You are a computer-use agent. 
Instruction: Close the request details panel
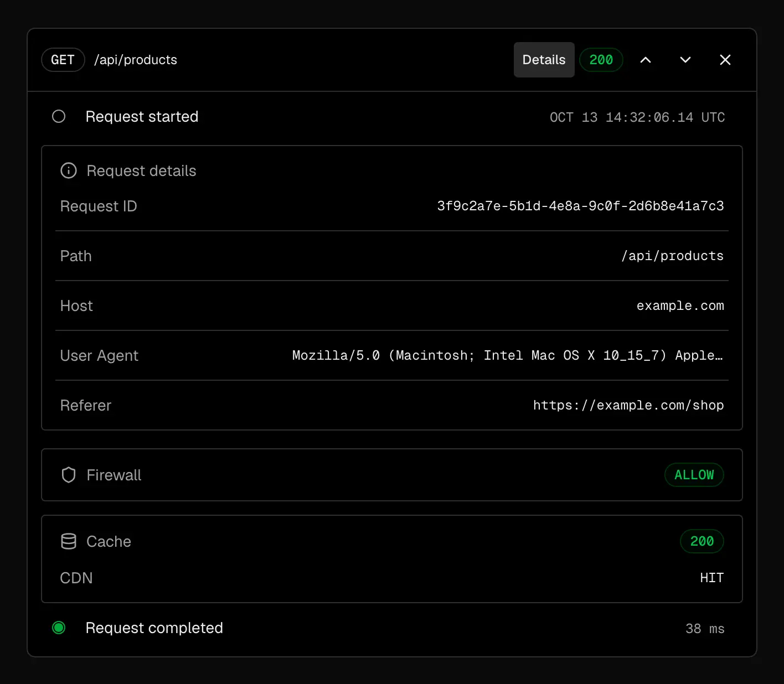[x=725, y=60]
